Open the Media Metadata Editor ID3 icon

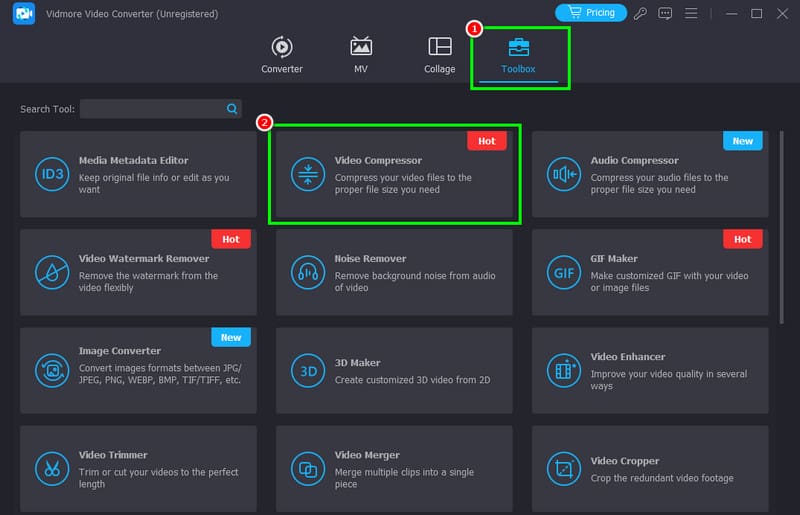tap(52, 175)
